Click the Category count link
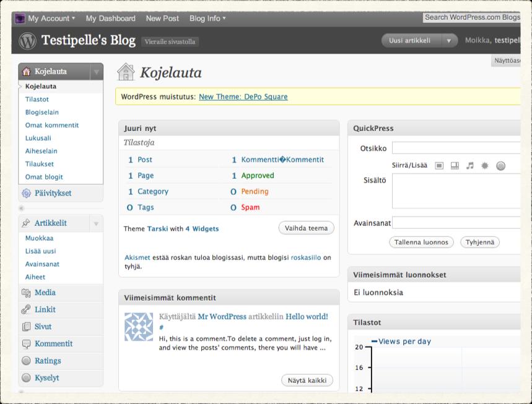Image resolution: width=532 pixels, height=404 pixels. point(153,192)
